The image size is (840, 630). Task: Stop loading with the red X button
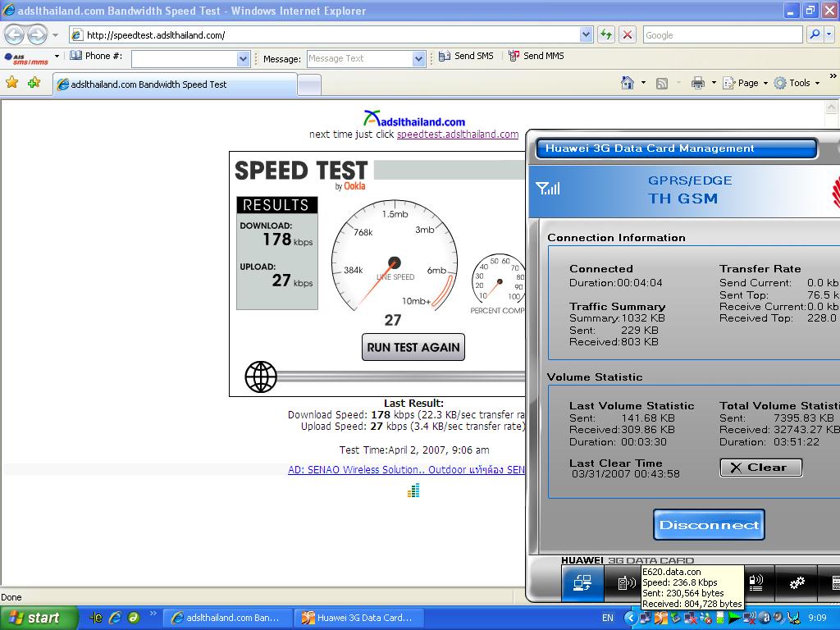pyautogui.click(x=628, y=35)
